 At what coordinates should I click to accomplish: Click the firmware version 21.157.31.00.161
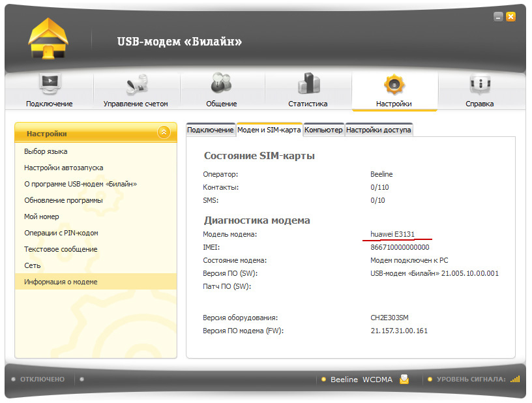click(x=399, y=331)
